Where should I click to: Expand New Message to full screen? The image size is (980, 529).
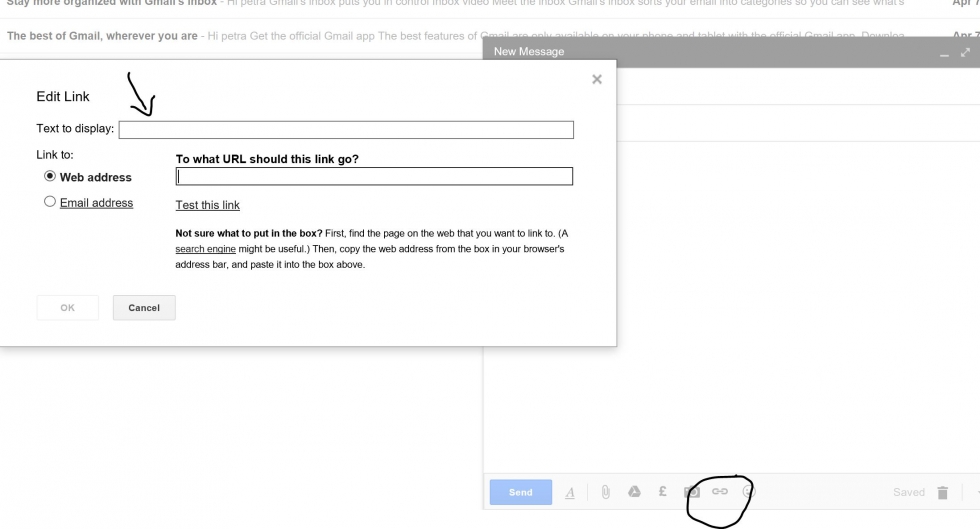pyautogui.click(x=966, y=53)
